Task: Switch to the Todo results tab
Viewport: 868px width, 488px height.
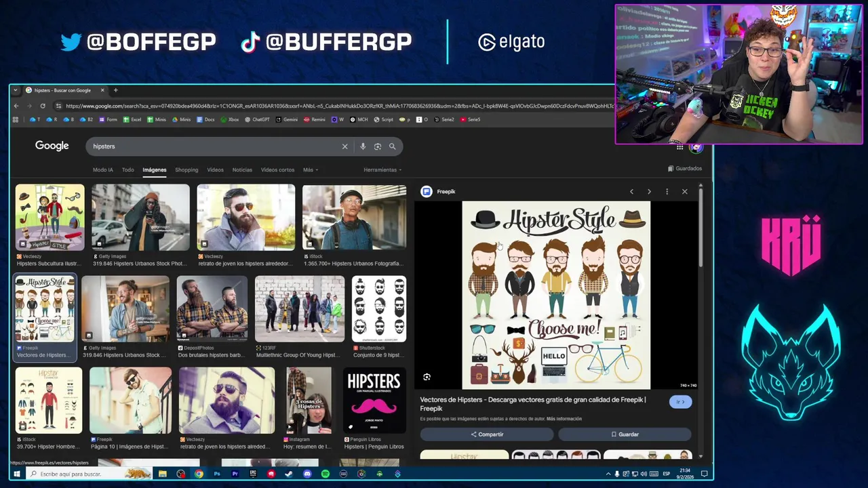Action: pyautogui.click(x=127, y=170)
